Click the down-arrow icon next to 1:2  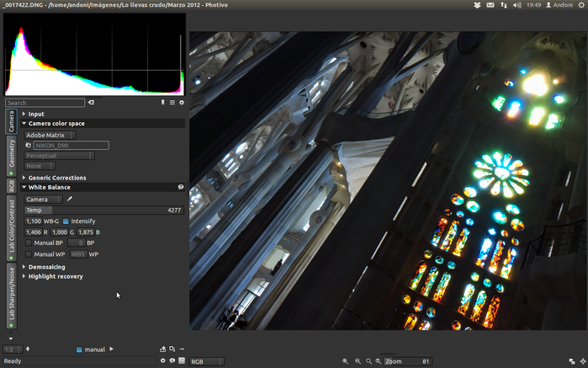pos(28,349)
